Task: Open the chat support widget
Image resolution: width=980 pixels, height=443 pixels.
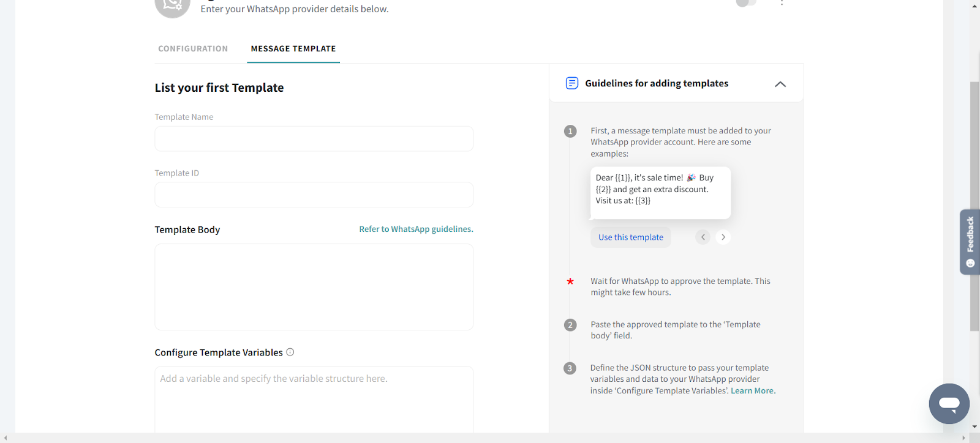Action: (949, 404)
